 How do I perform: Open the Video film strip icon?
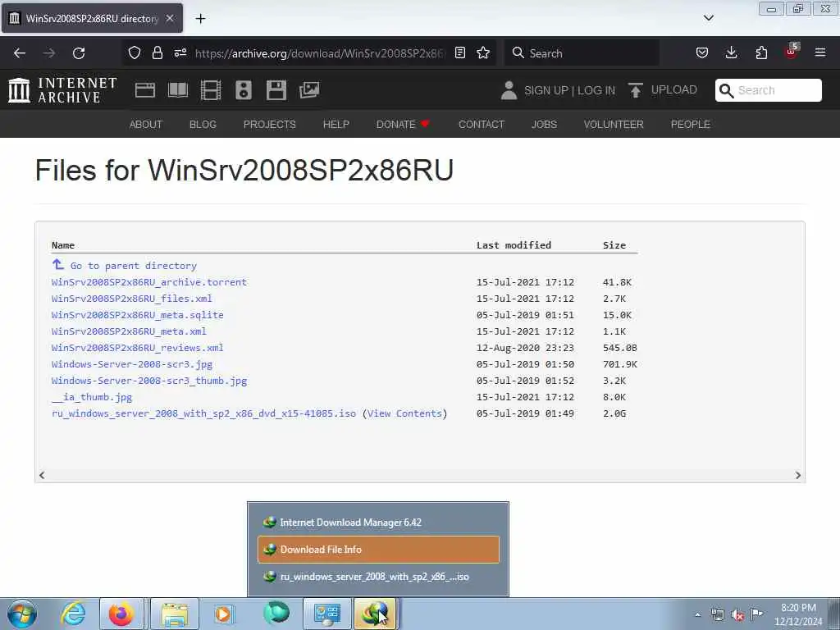[x=211, y=90]
